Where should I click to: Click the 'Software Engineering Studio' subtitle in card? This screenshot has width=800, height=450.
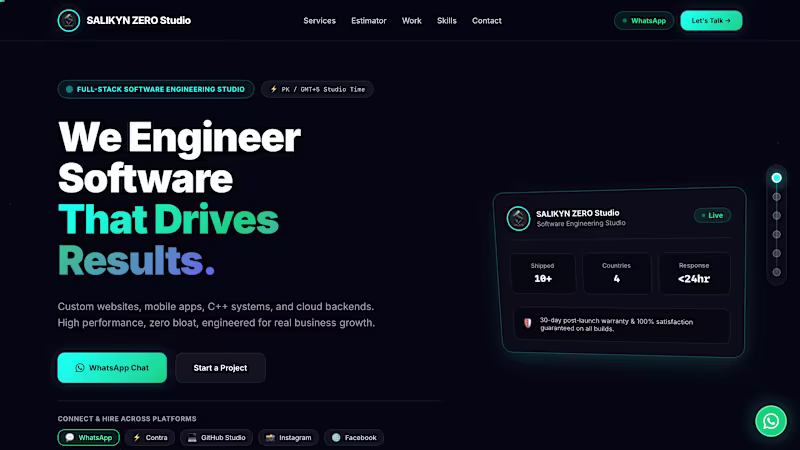click(x=581, y=223)
